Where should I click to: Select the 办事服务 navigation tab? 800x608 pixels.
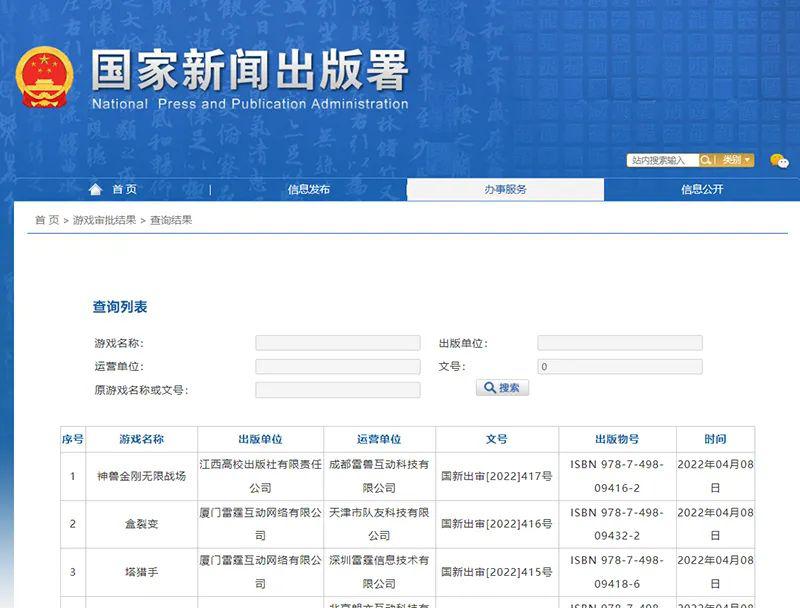click(505, 190)
